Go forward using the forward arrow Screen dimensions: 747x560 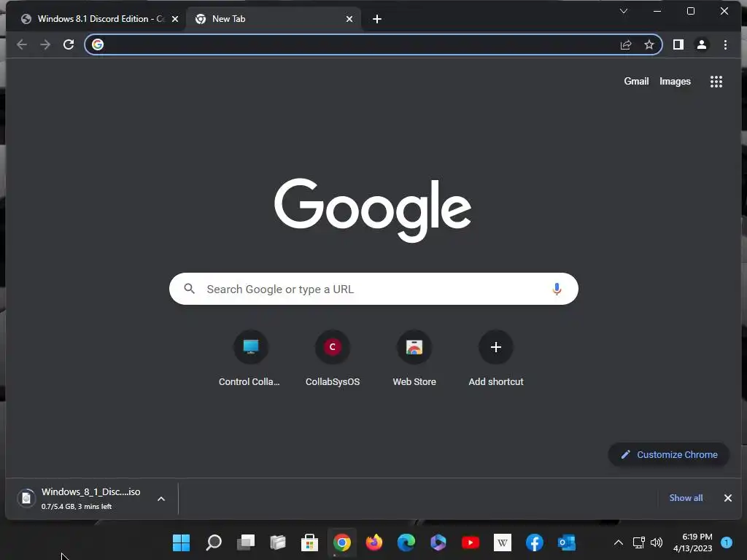tap(45, 44)
